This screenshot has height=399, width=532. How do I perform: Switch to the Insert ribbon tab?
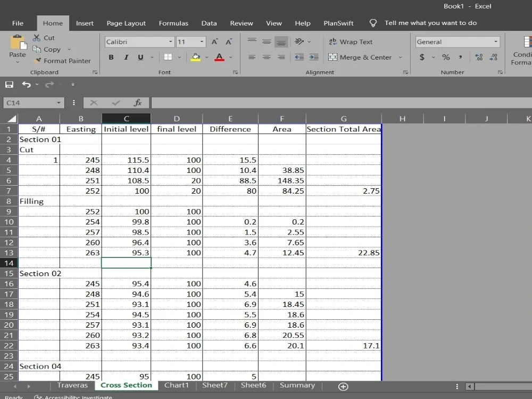pos(85,23)
